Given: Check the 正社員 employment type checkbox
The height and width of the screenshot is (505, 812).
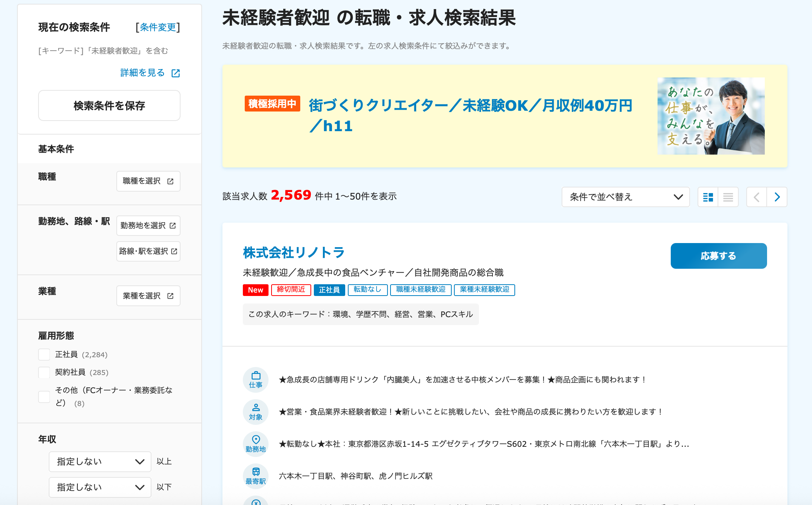Looking at the screenshot, I should (x=44, y=355).
